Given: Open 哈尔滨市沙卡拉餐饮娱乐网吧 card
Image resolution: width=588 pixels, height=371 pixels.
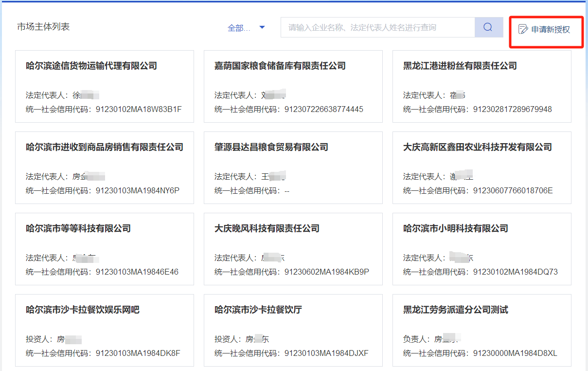Looking at the screenshot, I should [105, 330].
